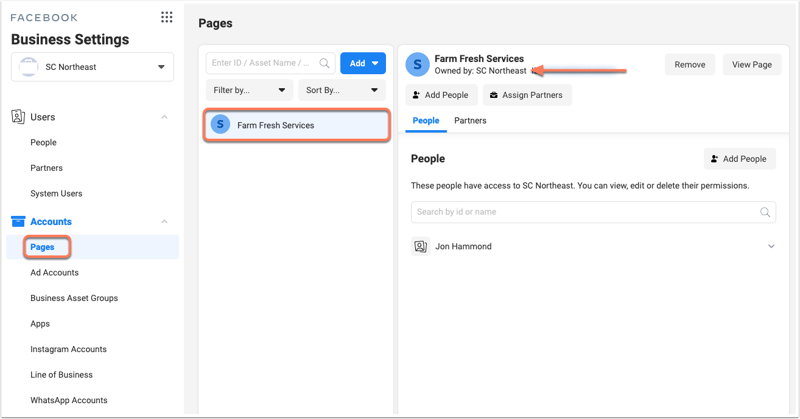Open the Add dropdown button
Image resolution: width=800 pixels, height=419 pixels.
pyautogui.click(x=363, y=63)
